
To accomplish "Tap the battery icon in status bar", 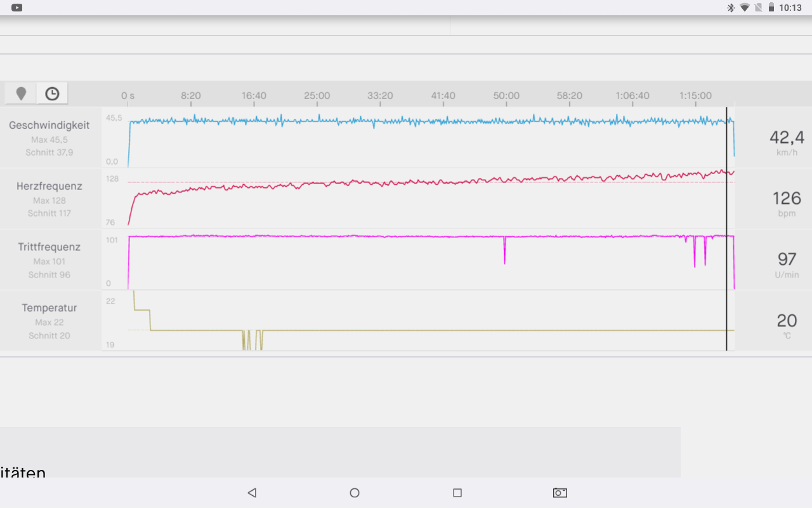I will [771, 8].
